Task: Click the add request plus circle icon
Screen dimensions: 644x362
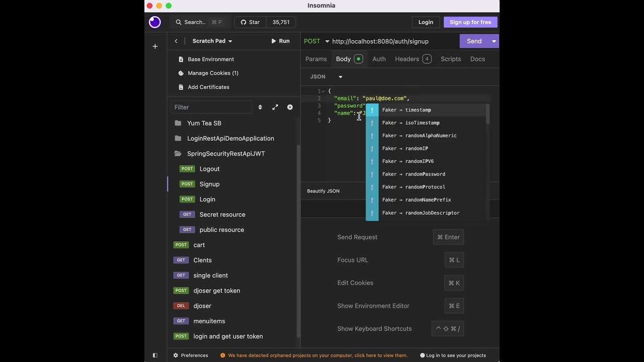Action: coord(290,107)
